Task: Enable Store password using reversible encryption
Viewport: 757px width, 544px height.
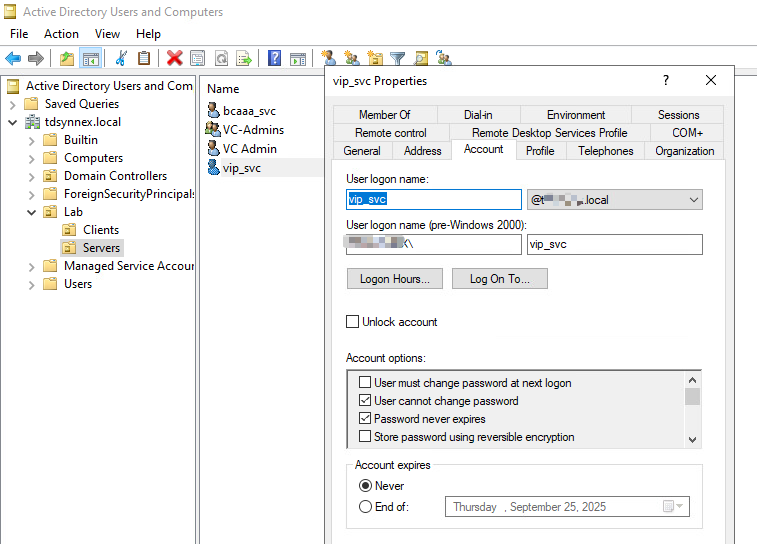Action: coord(365,436)
